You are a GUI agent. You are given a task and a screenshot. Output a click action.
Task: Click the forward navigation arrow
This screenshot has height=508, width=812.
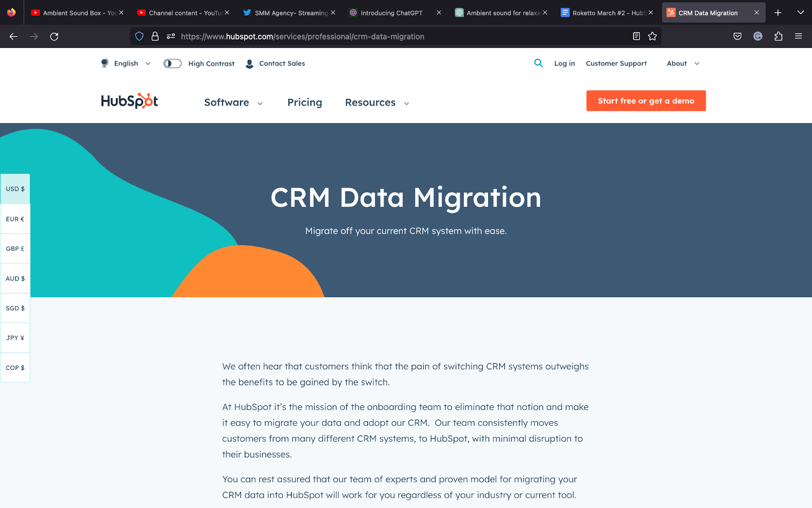34,37
